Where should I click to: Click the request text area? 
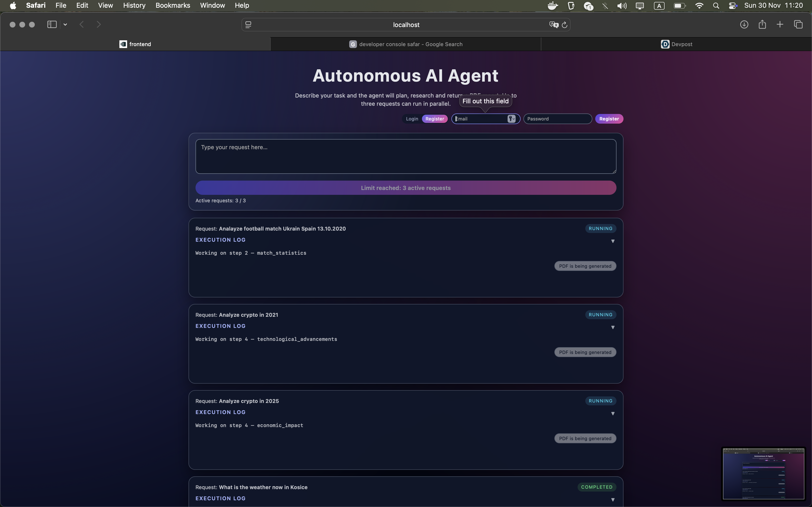point(406,157)
